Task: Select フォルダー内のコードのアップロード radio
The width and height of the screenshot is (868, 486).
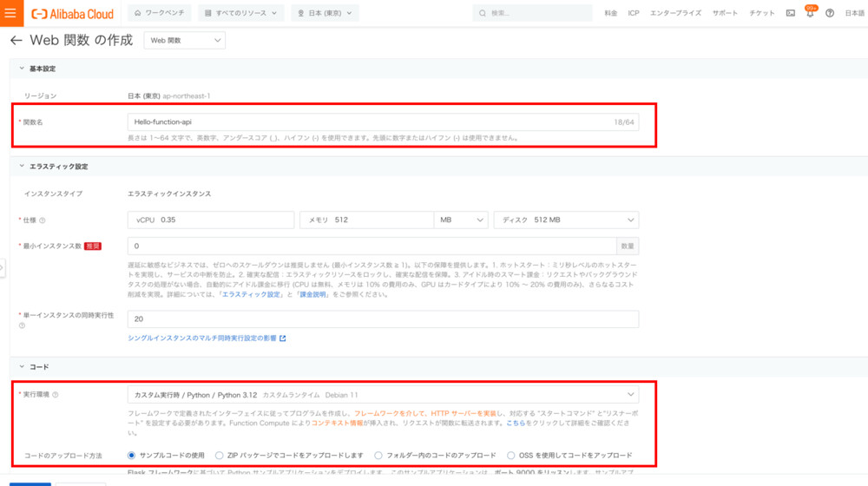Action: pos(378,455)
